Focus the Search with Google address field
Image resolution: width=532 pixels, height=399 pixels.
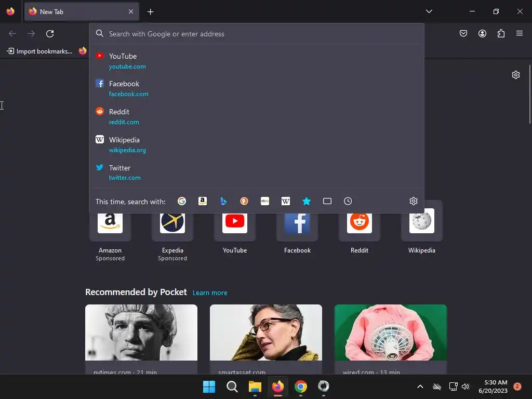pos(257,34)
